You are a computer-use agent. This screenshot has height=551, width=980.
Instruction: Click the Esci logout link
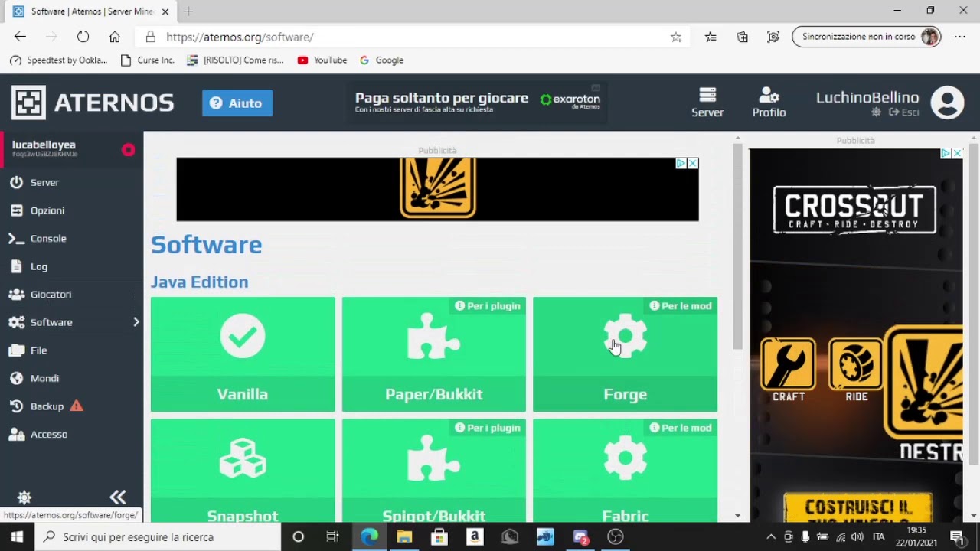pos(903,112)
